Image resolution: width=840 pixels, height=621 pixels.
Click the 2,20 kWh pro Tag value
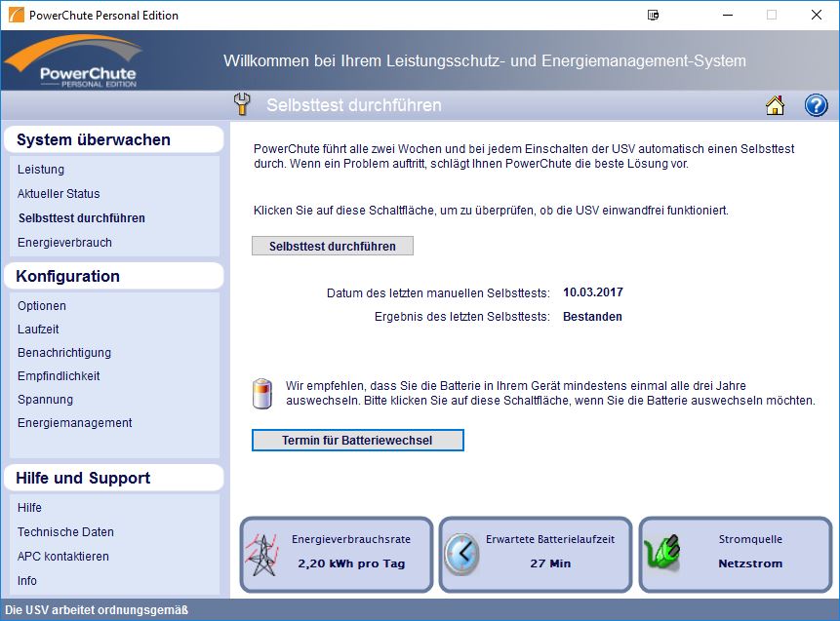click(x=351, y=563)
